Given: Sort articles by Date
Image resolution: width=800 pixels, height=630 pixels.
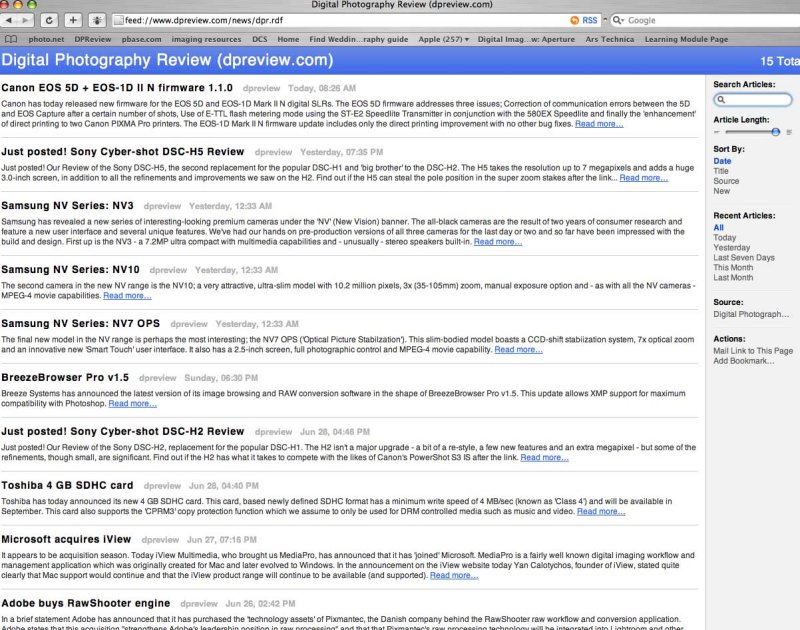Looking at the screenshot, I should pos(722,161).
